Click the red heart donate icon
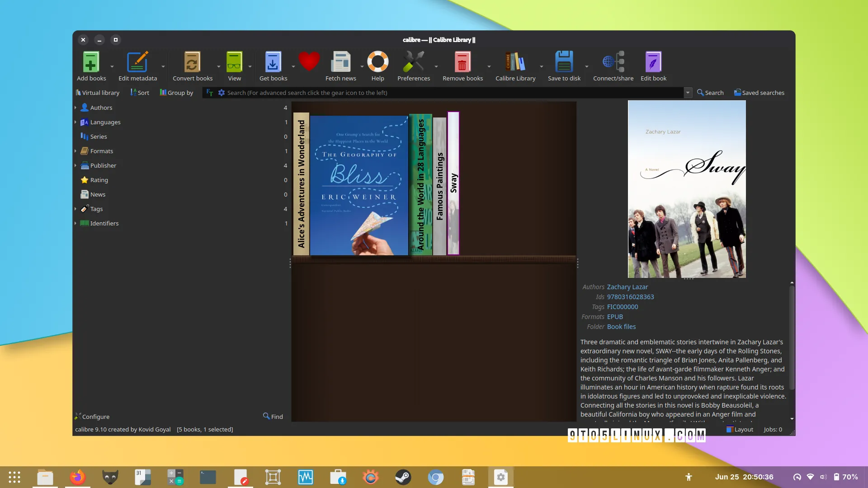Image resolution: width=868 pixels, height=488 pixels. pos(309,61)
